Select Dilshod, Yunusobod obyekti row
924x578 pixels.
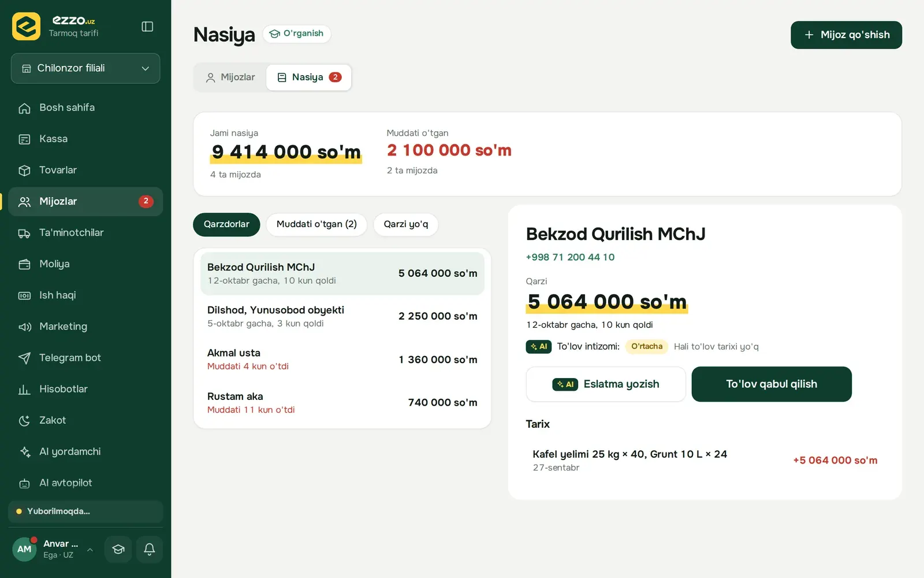point(342,316)
